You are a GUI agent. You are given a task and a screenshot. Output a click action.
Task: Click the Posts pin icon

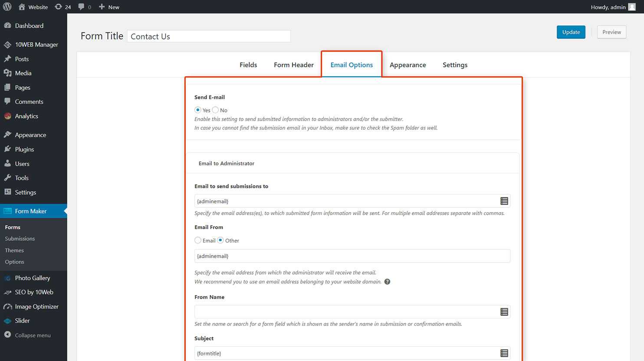(7, 59)
